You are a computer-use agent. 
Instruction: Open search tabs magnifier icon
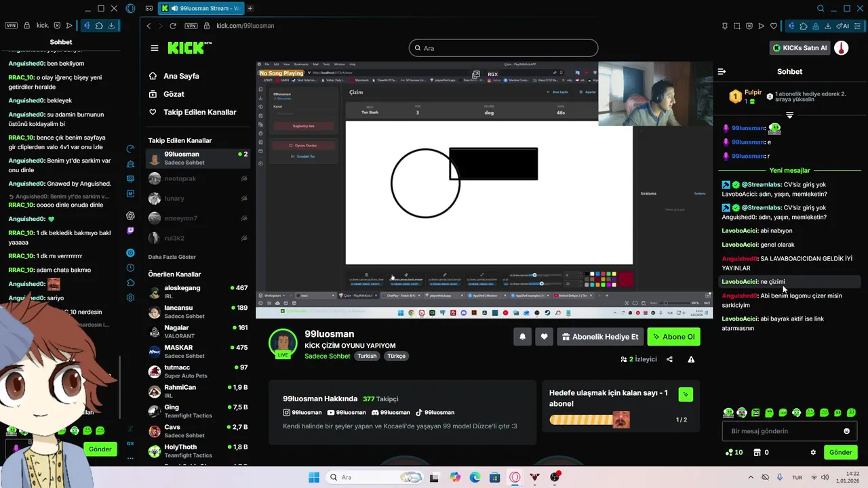tap(821, 8)
